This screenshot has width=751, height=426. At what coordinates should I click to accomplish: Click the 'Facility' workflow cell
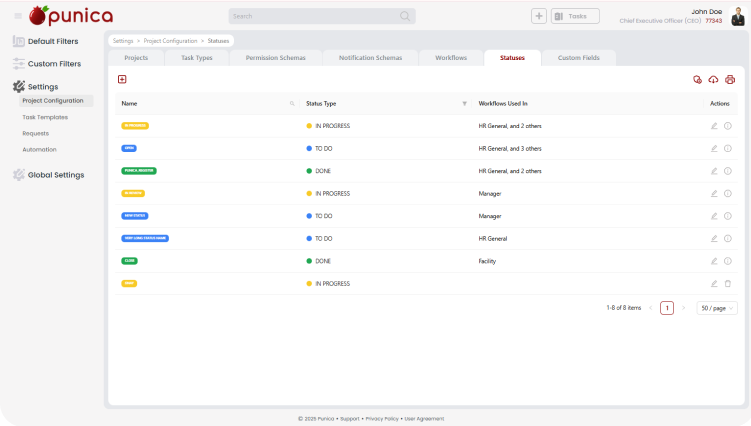pos(487,262)
